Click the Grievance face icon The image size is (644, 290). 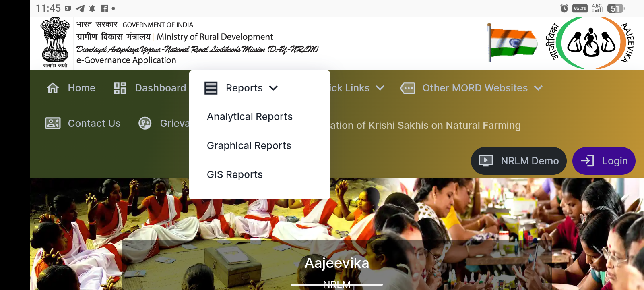pos(145,123)
